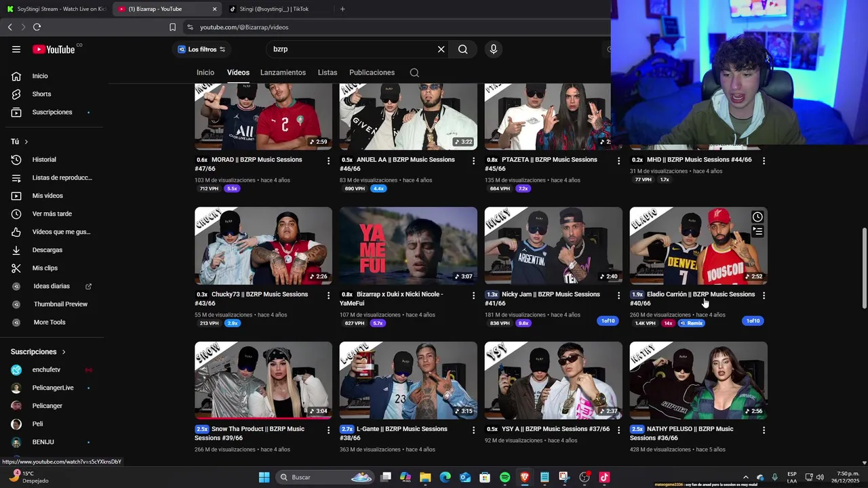Open options menu for Snow Tha Product video
The width and height of the screenshot is (868, 488).
329,430
